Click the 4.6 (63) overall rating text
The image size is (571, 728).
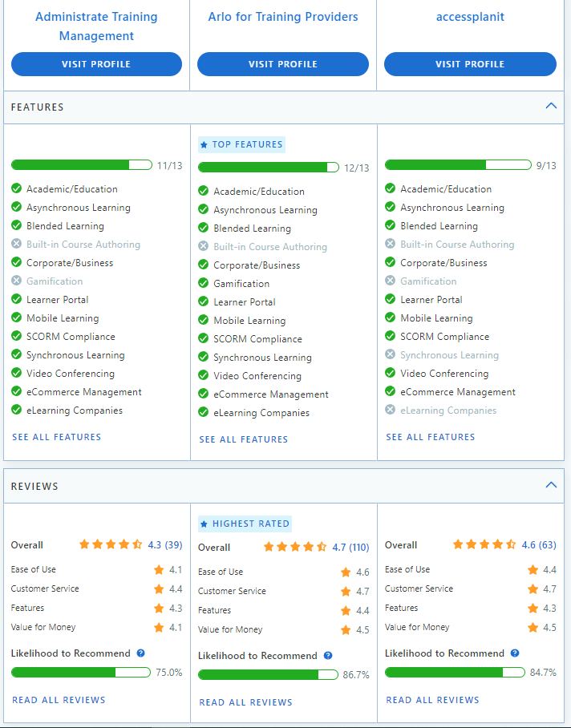coord(539,544)
